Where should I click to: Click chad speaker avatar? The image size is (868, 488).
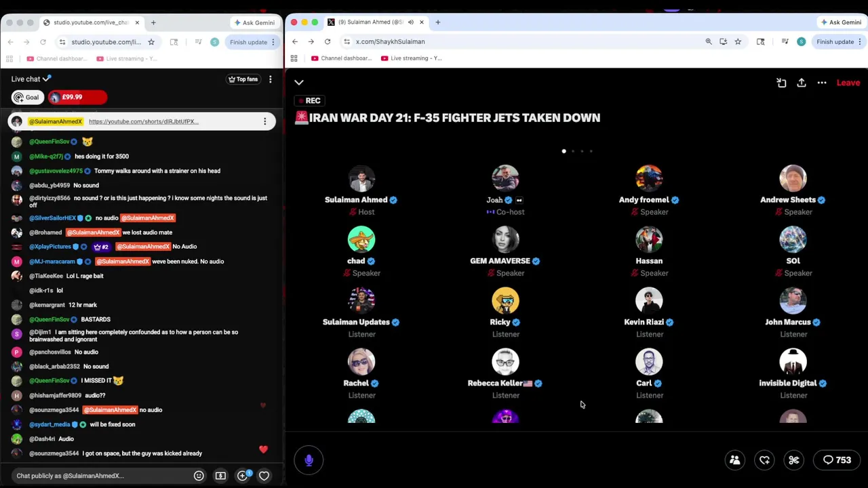pyautogui.click(x=361, y=239)
